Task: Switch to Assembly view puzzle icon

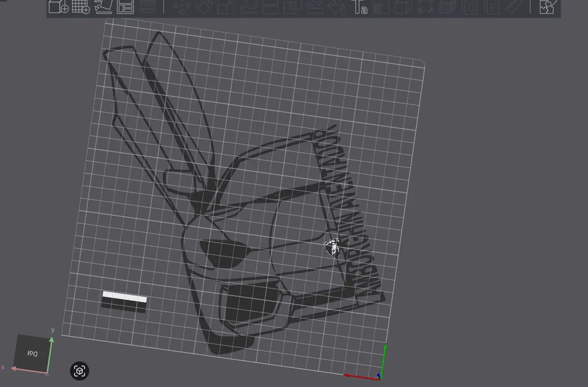Action: click(x=547, y=6)
